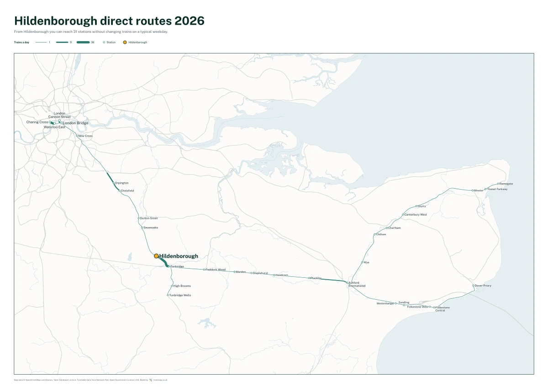This screenshot has width=548, height=392.
Task: Click the small Station legend circle
Action: (x=104, y=42)
